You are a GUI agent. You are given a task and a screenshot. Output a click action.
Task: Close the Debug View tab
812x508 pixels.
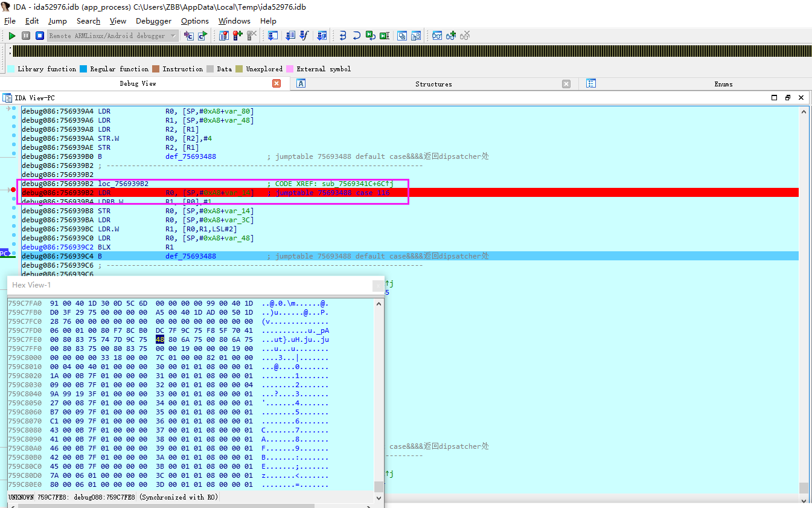pos(277,83)
